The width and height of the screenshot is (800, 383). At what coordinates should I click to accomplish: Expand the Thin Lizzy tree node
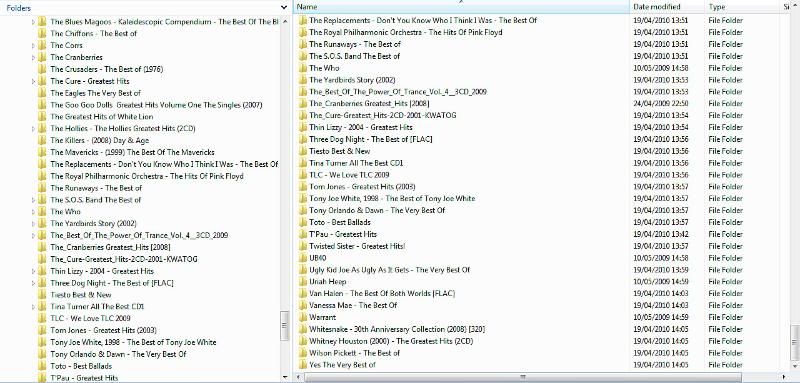[34, 271]
